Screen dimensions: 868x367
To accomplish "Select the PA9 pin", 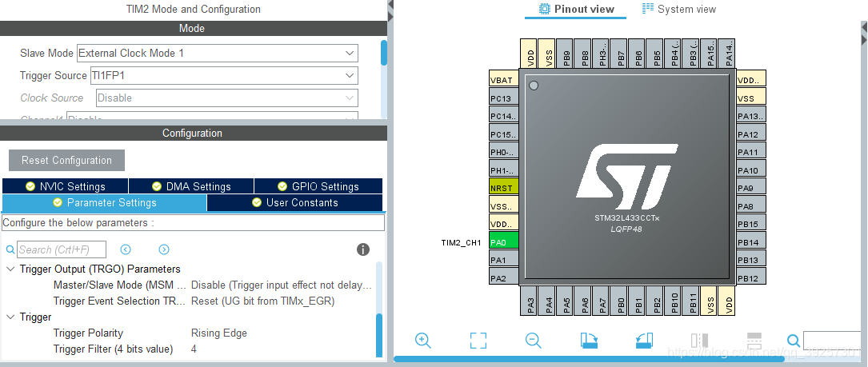I will click(x=751, y=188).
